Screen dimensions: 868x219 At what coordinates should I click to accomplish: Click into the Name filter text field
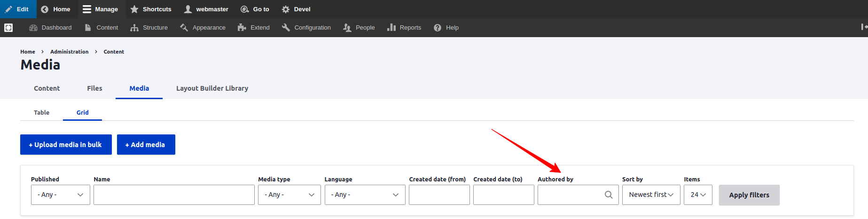pyautogui.click(x=174, y=195)
